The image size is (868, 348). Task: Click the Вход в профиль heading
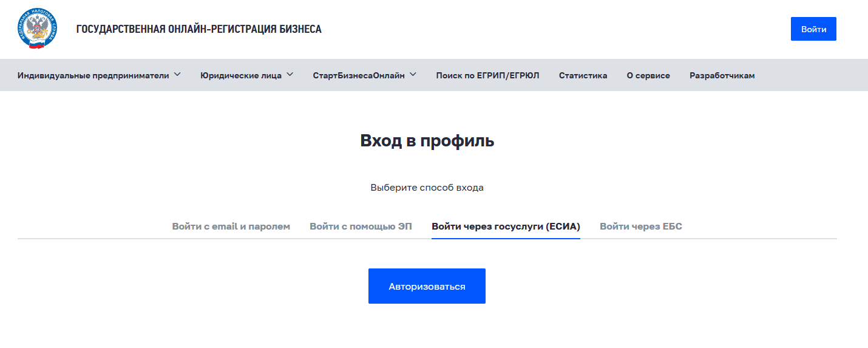427,141
